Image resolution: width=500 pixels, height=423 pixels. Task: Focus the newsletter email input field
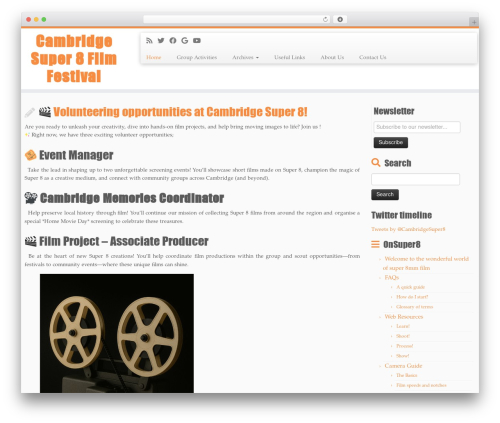click(417, 127)
